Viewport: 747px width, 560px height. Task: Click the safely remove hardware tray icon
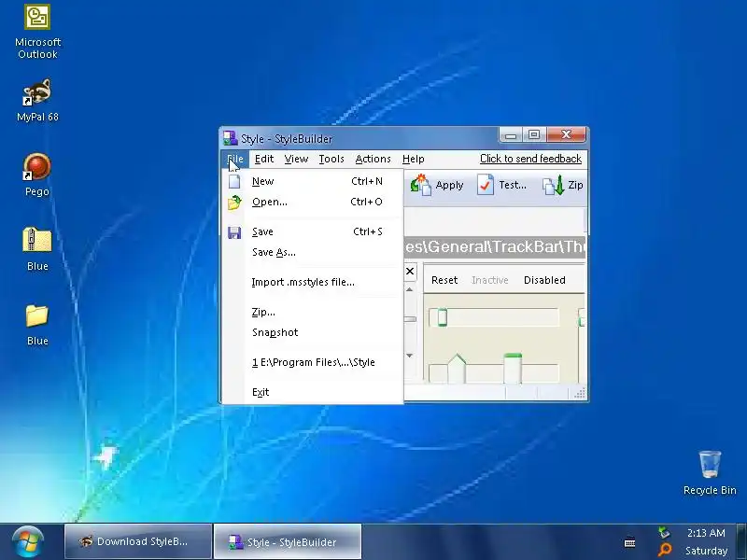tap(664, 532)
